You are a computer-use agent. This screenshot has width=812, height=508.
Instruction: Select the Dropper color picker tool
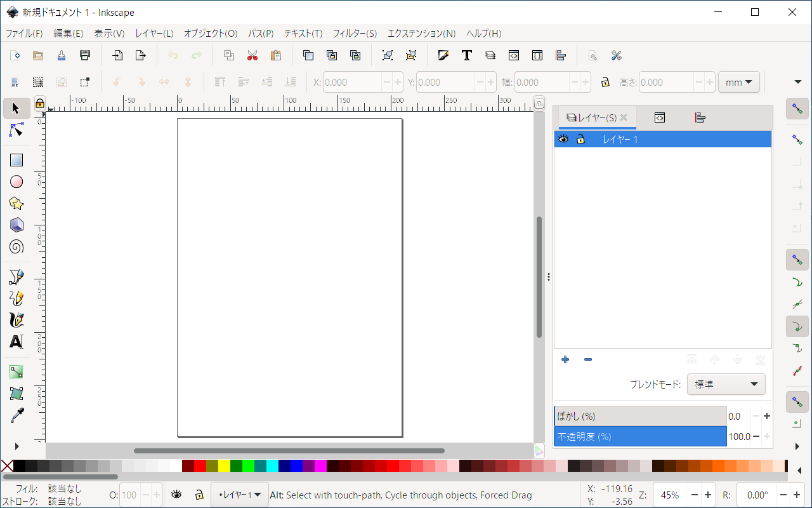(16, 415)
